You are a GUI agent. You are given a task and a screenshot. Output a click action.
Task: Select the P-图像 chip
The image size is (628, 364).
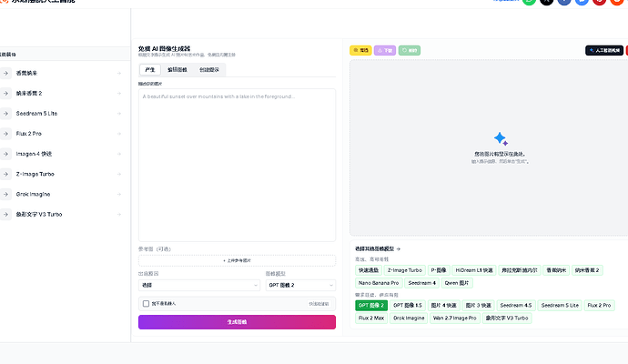point(439,270)
